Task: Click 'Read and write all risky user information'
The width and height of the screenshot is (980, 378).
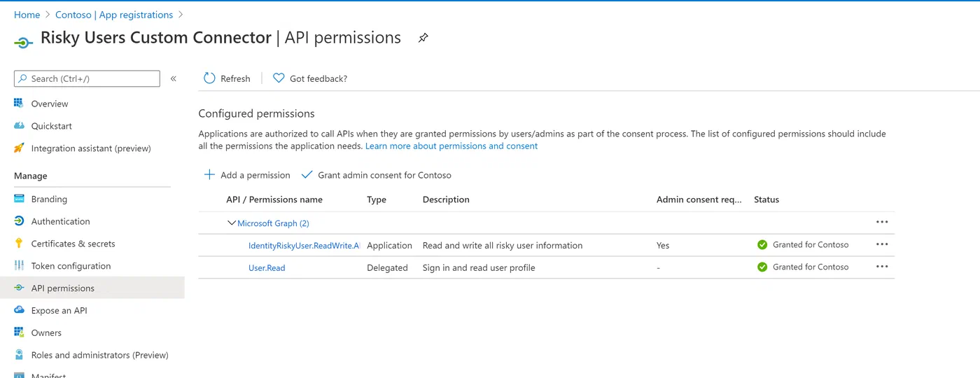Action: 503,246
